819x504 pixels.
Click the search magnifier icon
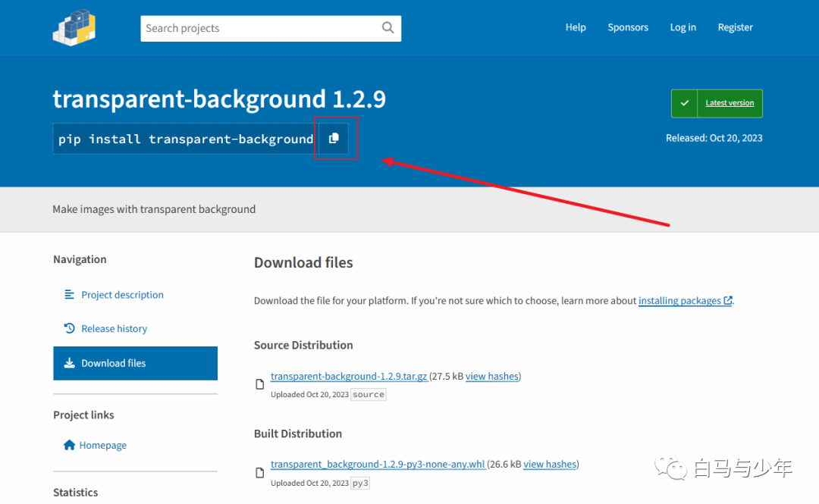coord(388,28)
